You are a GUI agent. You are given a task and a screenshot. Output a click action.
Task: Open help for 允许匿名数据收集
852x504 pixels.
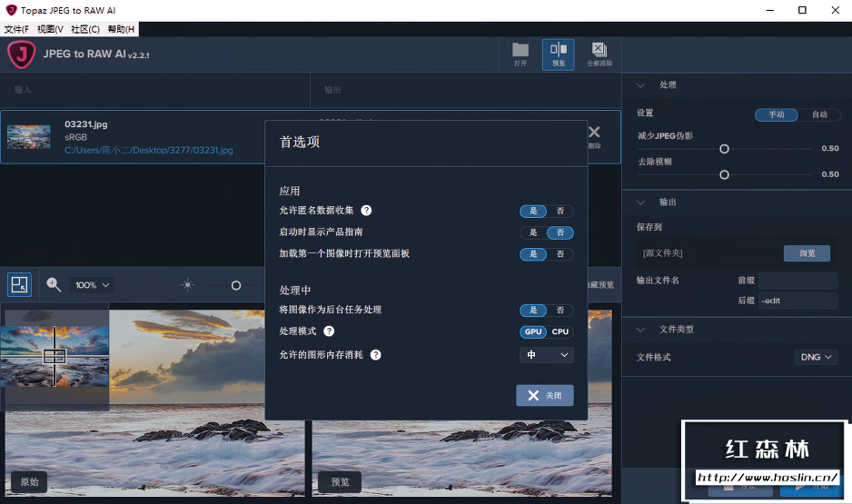tap(366, 210)
